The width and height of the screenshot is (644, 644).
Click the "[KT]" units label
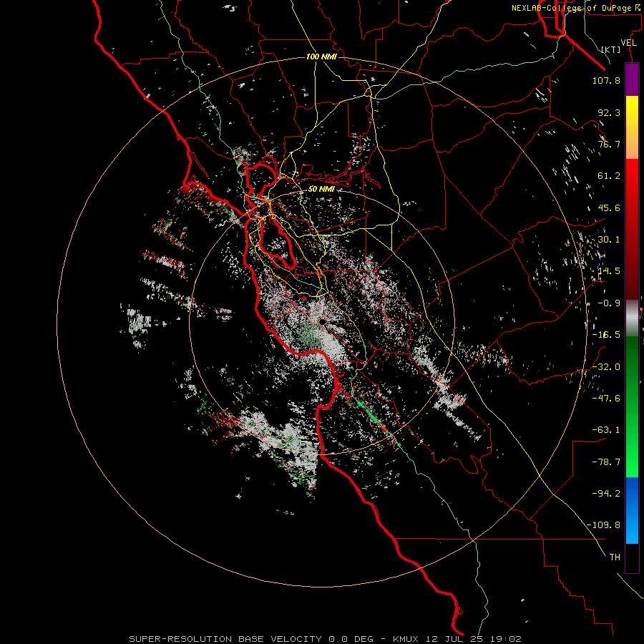point(611,49)
